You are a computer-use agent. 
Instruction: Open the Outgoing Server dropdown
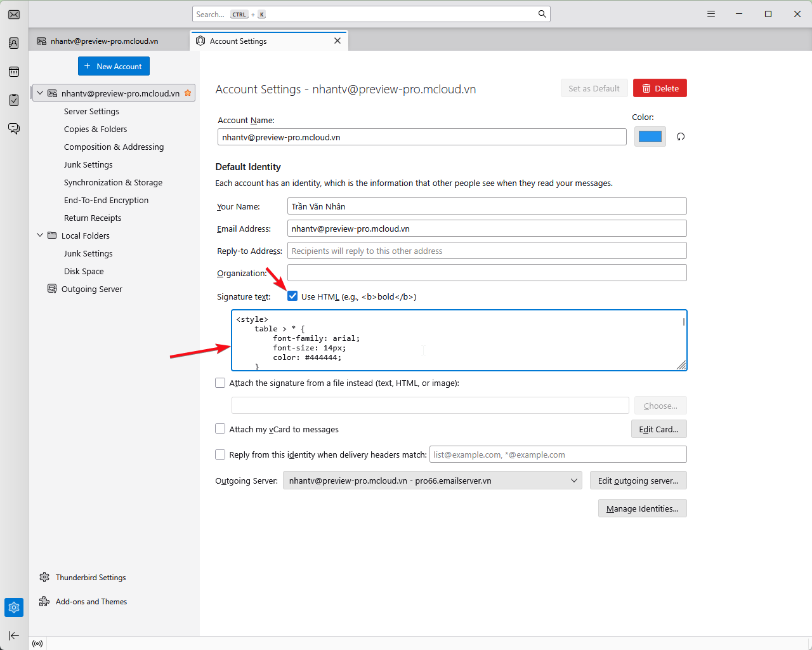coord(433,481)
